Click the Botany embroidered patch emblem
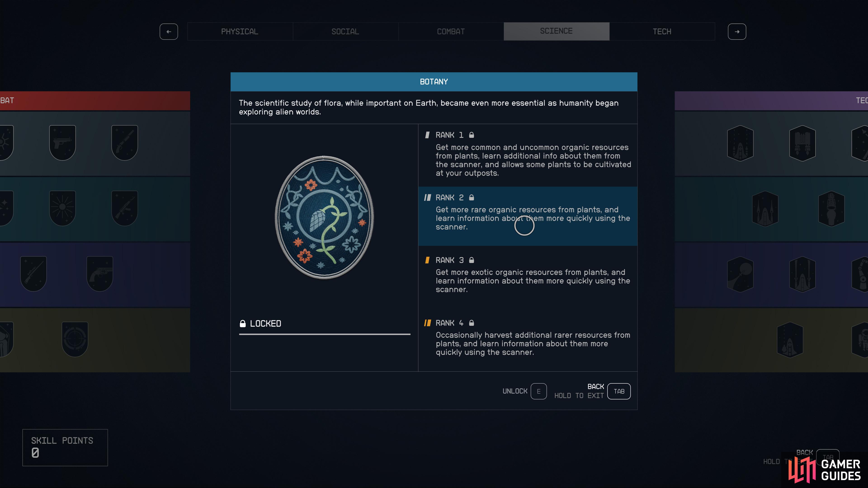868x488 pixels. pos(324,217)
